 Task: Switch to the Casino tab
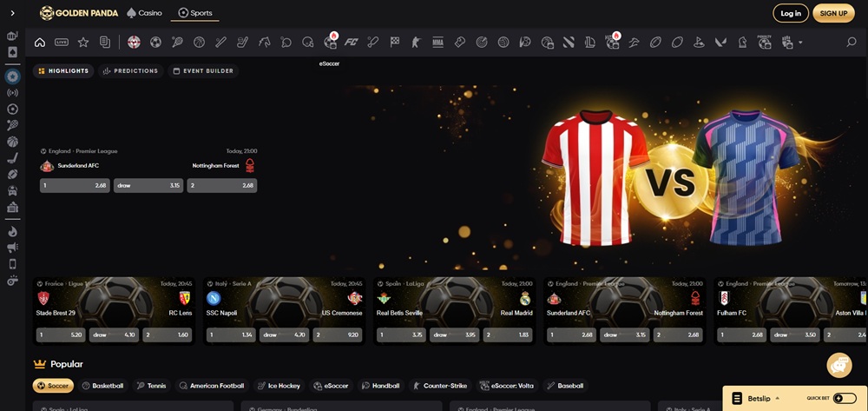pos(144,13)
